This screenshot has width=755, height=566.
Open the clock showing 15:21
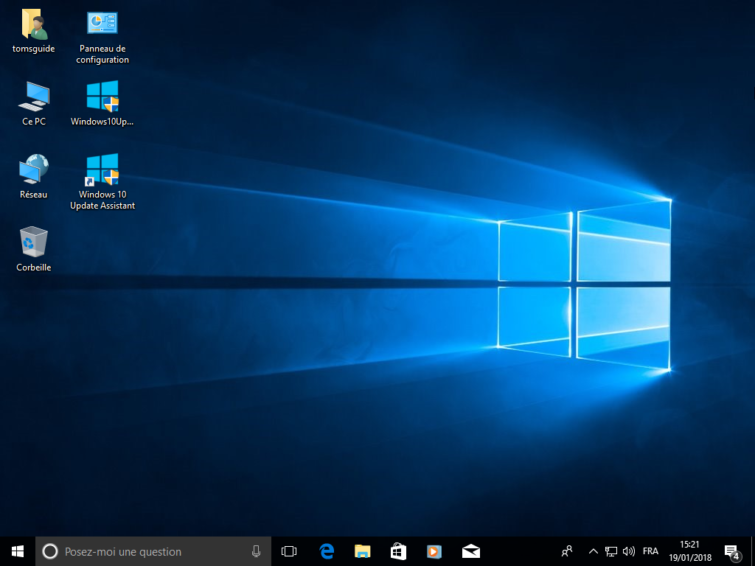point(690,551)
